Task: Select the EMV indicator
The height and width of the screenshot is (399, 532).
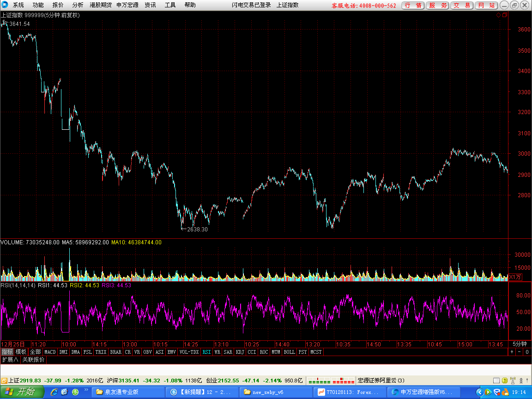Action: pos(172,352)
